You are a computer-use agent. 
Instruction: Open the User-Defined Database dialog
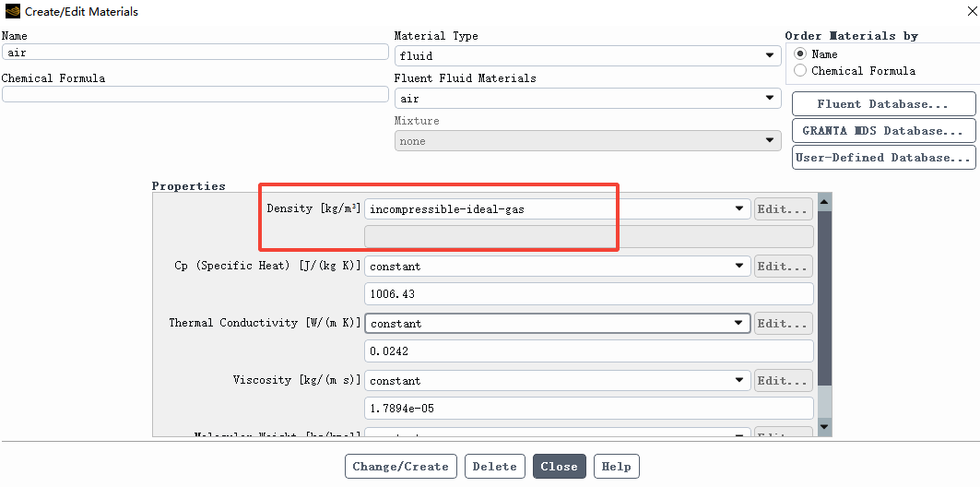883,158
